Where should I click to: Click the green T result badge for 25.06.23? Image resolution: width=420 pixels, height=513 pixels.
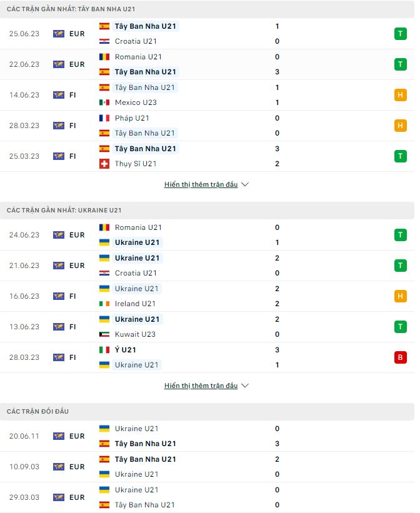point(400,34)
